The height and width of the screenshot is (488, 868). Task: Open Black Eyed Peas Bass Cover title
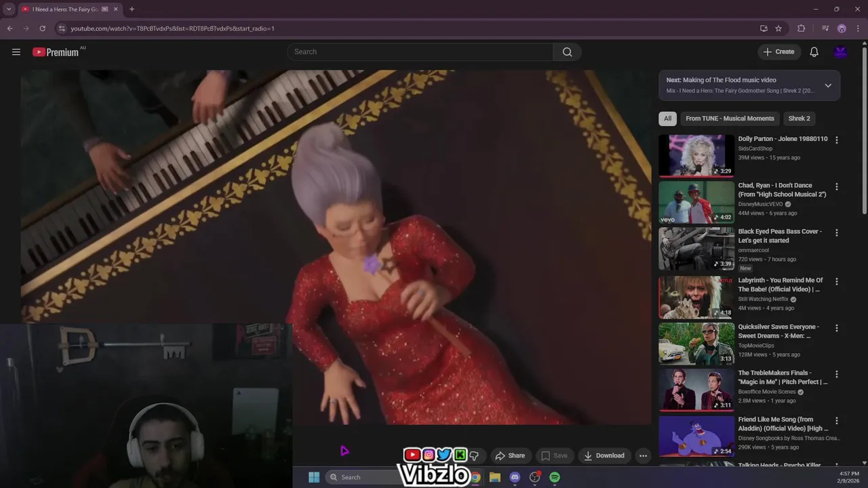[780, 236]
